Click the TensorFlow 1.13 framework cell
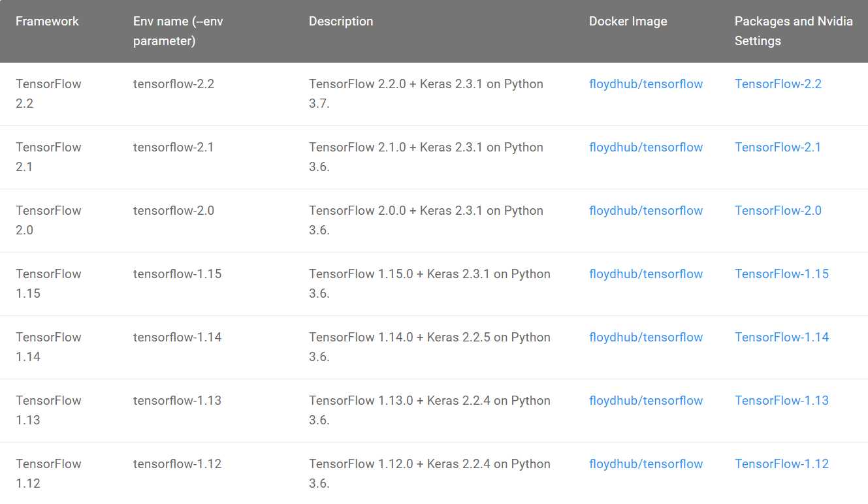The width and height of the screenshot is (868, 504). coord(48,411)
